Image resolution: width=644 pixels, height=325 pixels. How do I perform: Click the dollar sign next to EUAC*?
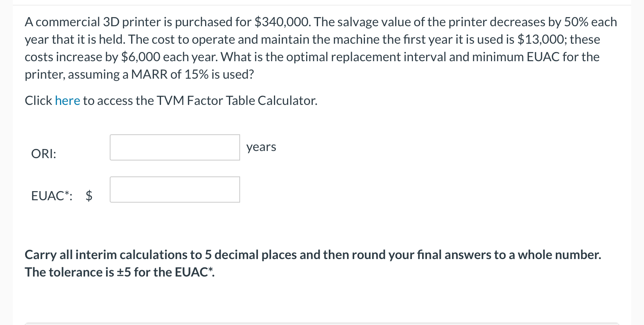(x=89, y=195)
